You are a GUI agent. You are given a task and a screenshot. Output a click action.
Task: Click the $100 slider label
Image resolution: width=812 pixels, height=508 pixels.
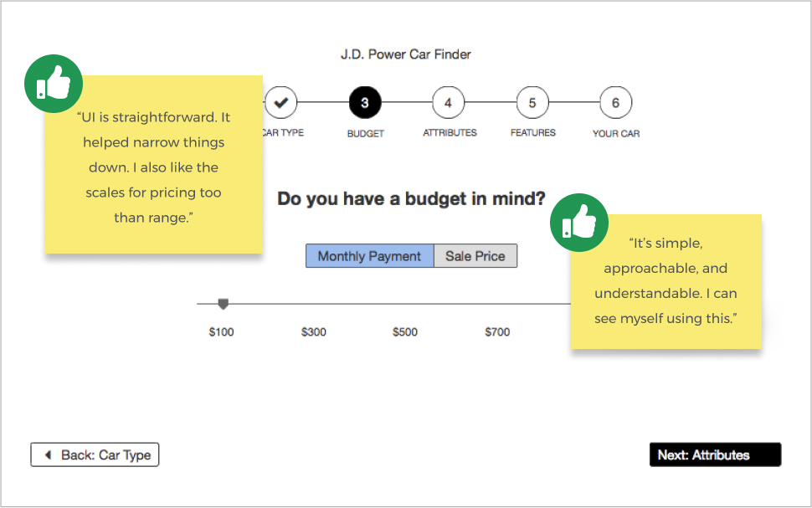click(222, 332)
